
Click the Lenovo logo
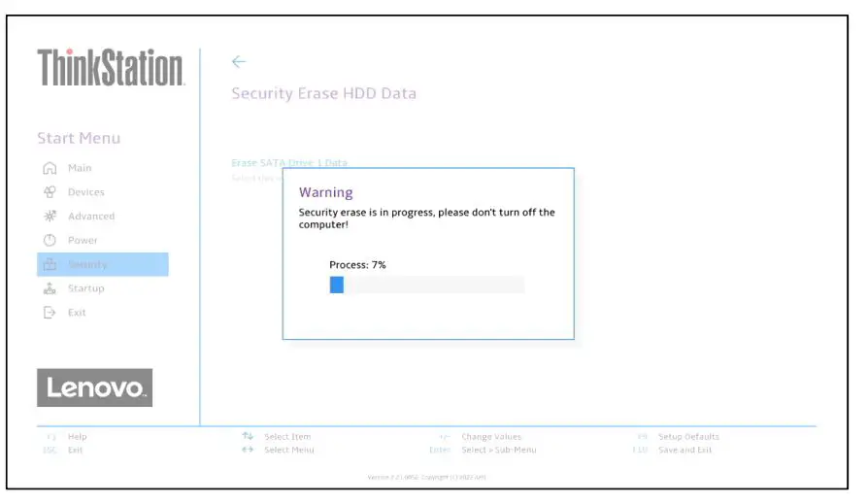click(94, 387)
